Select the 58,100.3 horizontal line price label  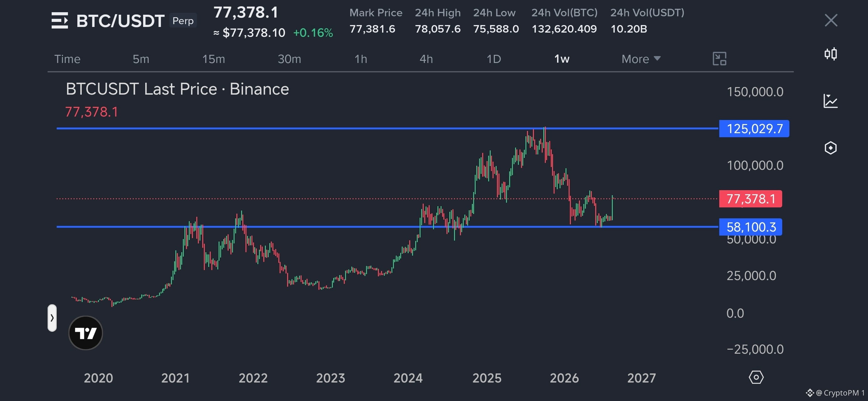coord(750,227)
